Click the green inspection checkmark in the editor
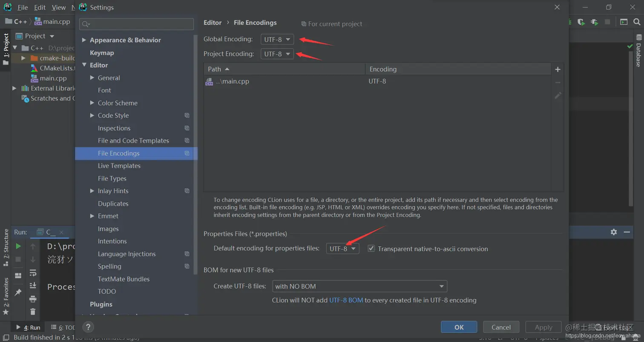 click(630, 46)
